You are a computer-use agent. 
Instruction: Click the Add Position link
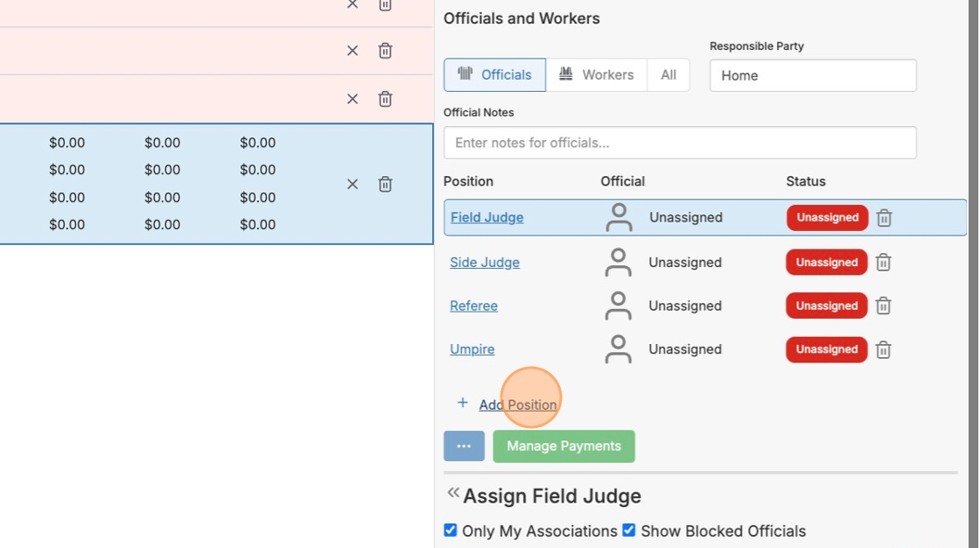pos(517,404)
